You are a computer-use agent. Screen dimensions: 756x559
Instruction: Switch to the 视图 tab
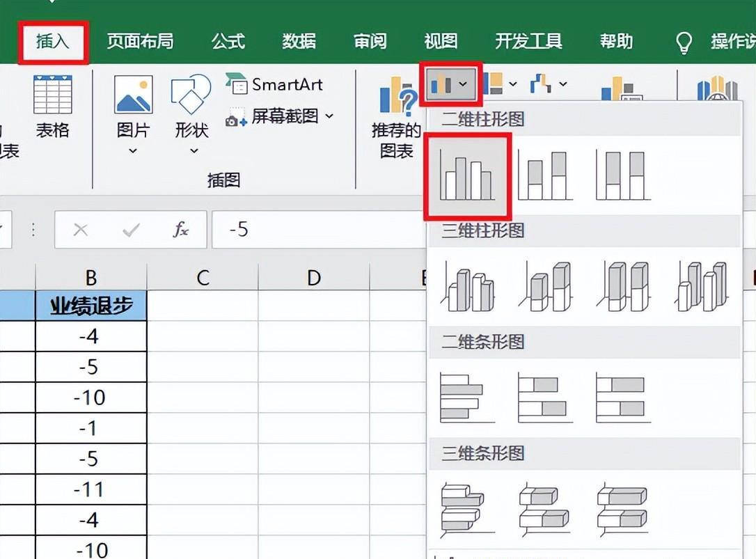pyautogui.click(x=441, y=42)
